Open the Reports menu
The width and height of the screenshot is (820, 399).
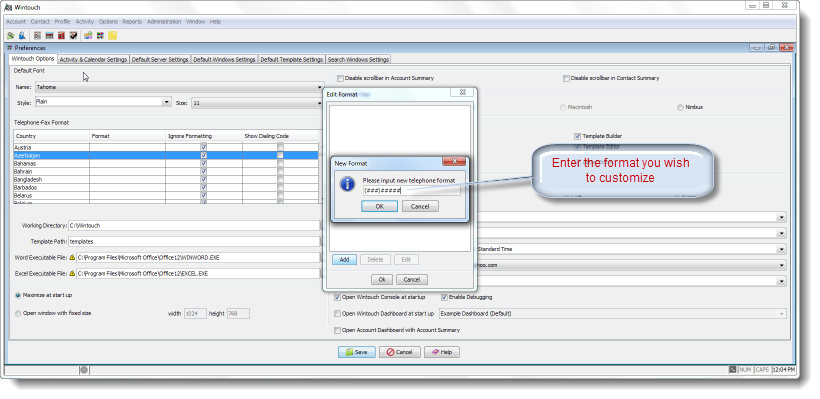132,22
